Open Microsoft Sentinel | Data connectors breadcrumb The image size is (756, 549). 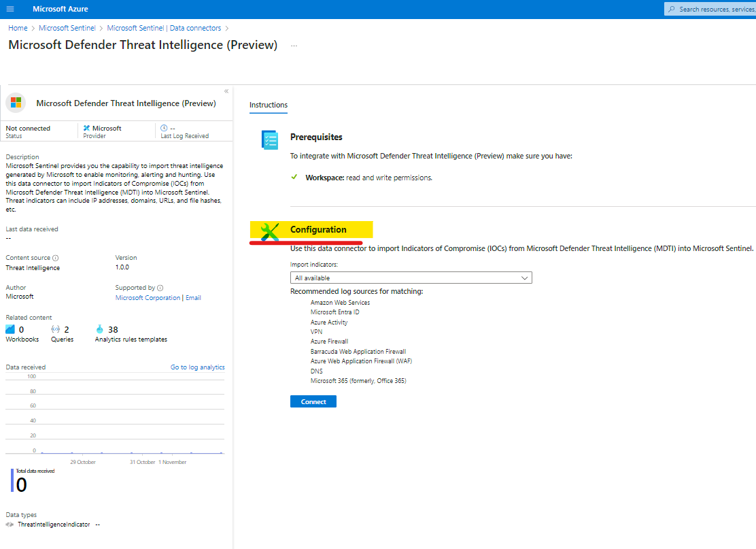tap(164, 28)
